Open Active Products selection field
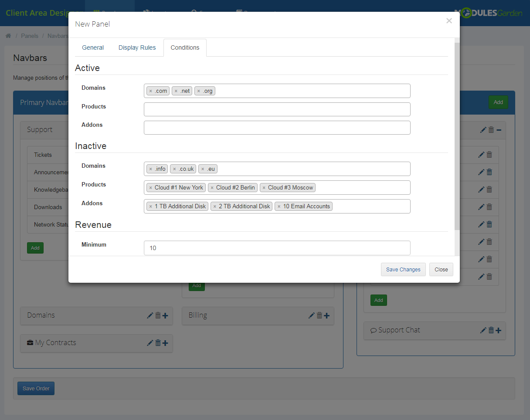 click(x=277, y=109)
